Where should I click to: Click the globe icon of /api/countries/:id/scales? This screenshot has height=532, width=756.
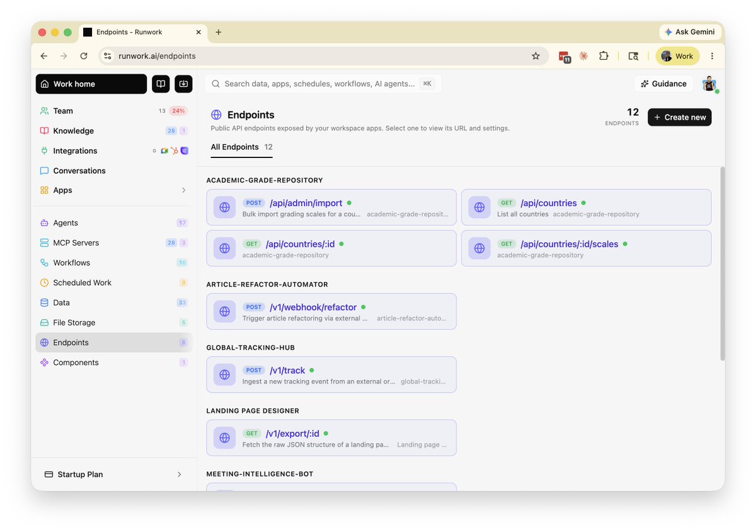point(479,248)
